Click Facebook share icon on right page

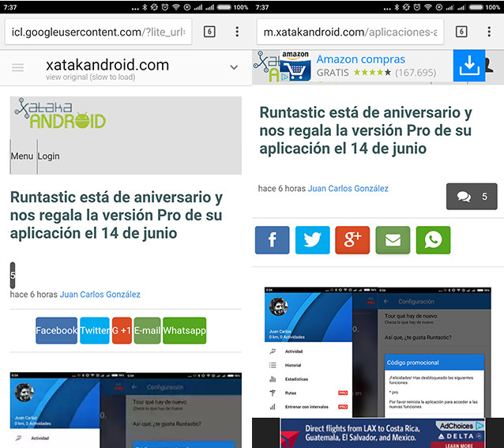tap(273, 240)
